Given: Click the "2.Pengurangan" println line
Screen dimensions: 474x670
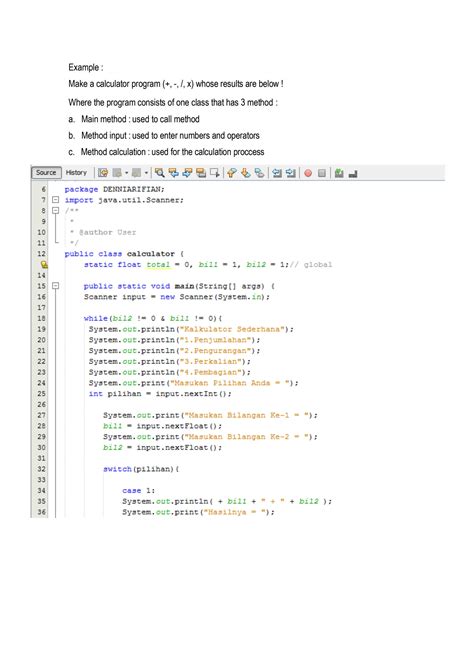Looking at the screenshot, I should point(174,351).
